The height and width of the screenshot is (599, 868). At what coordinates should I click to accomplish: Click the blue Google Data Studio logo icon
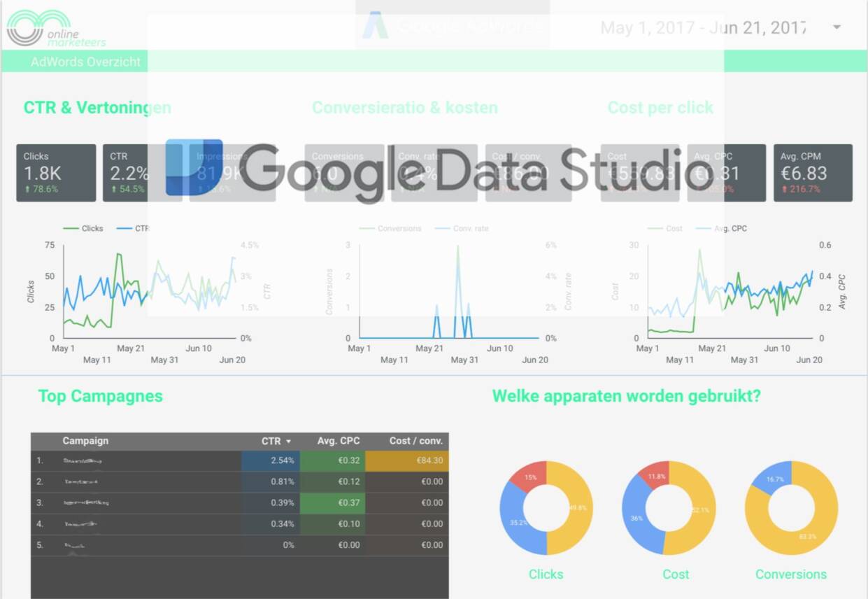[194, 167]
